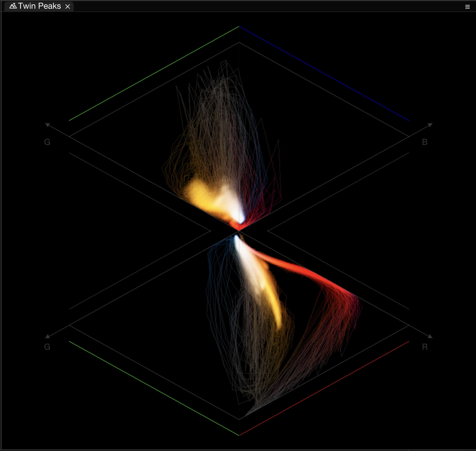The image size is (476, 451).
Task: Click the lower G axis arrowhead
Action: pos(47,336)
